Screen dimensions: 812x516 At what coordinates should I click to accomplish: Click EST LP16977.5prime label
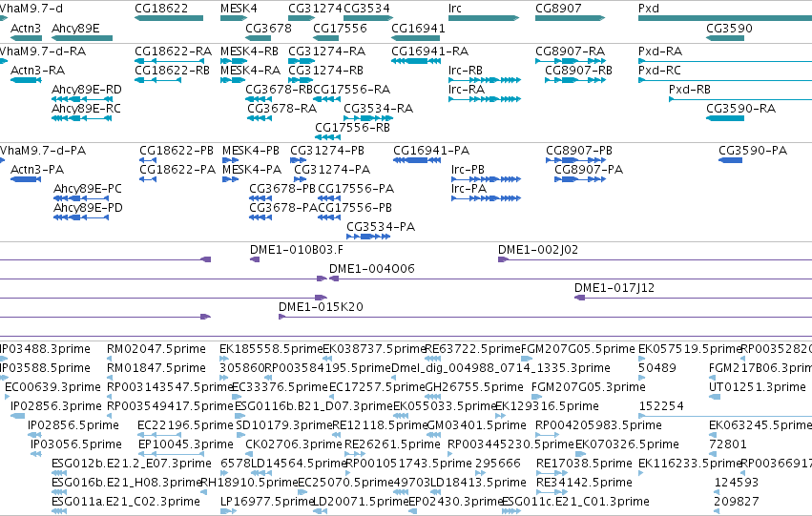(268, 502)
